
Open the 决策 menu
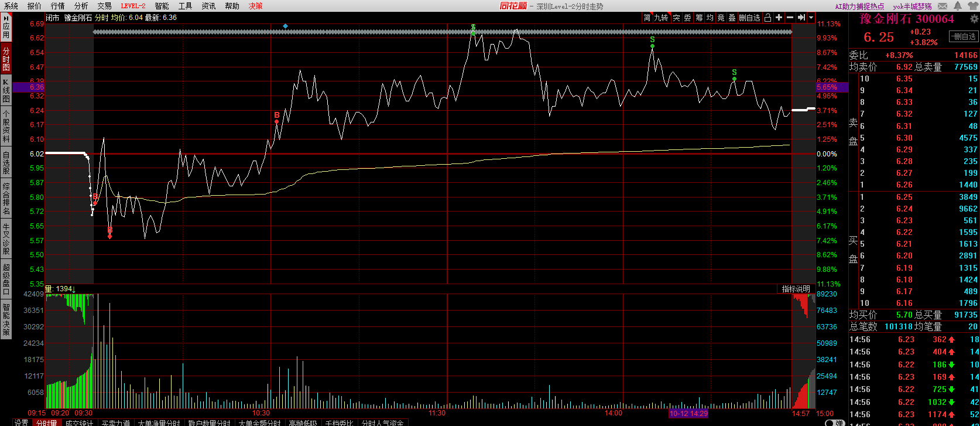(x=256, y=6)
